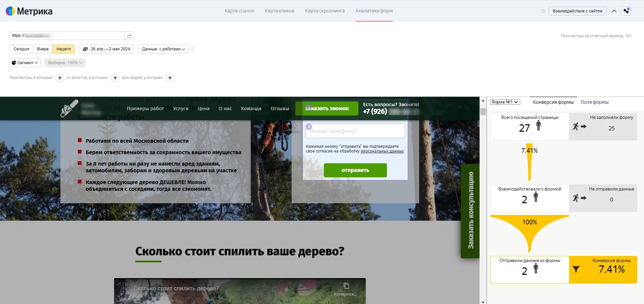This screenshot has height=304, width=644.
Task: Add condition for из визитов, в которых
Action: coord(115,78)
